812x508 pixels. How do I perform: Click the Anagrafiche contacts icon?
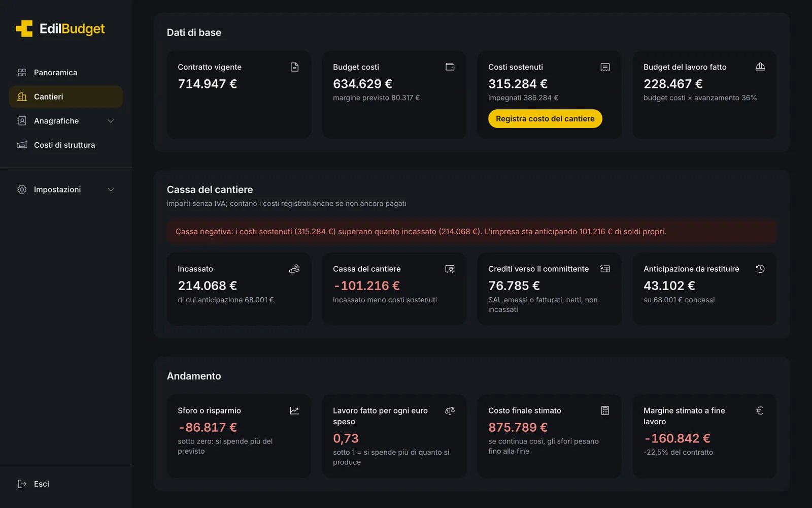(22, 121)
